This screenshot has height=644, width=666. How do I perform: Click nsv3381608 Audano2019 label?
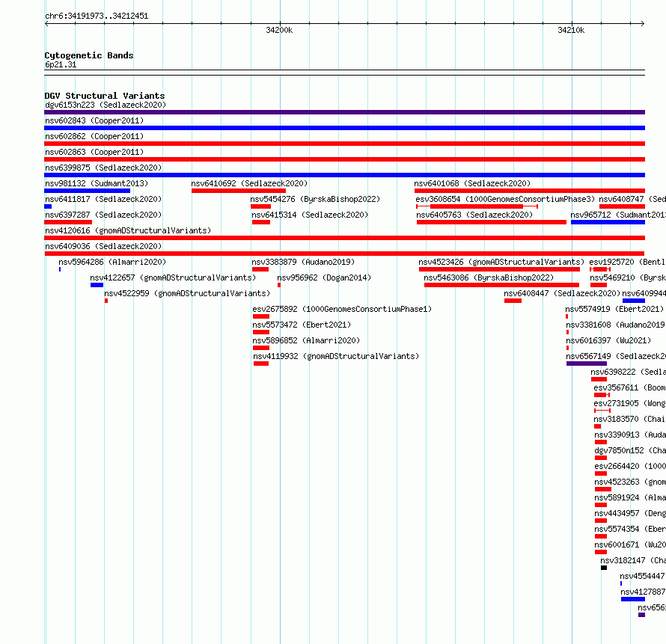coord(615,325)
